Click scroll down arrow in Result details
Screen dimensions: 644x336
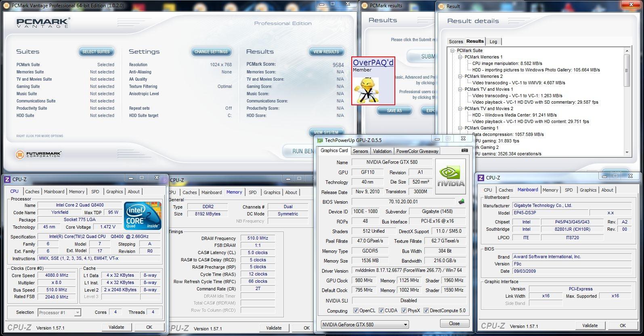[627, 152]
